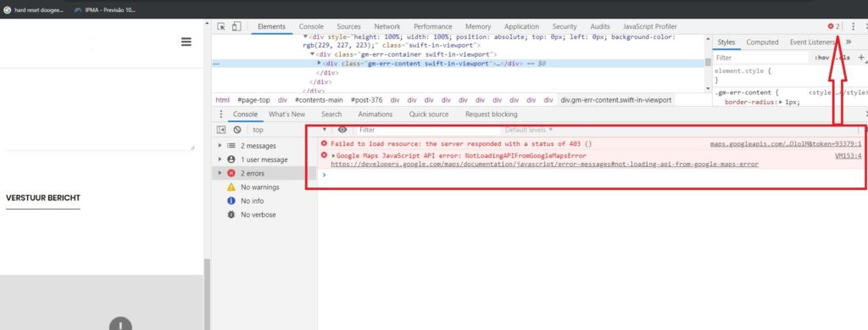
Task: Expand the 2 messages sidebar group
Action: click(220, 146)
